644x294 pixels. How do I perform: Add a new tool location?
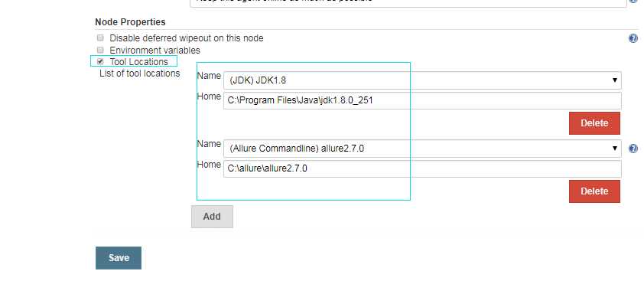tap(212, 216)
